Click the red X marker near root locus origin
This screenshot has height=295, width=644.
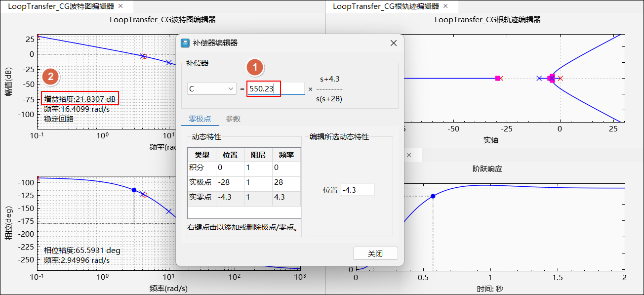(x=560, y=78)
